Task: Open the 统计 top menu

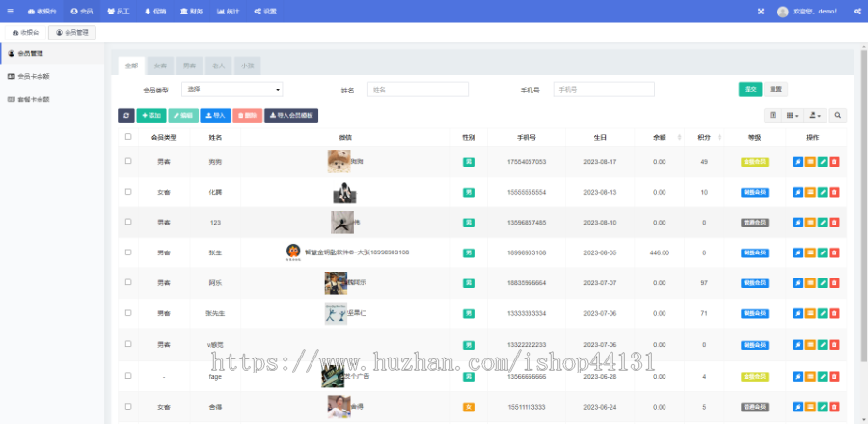Action: (228, 11)
